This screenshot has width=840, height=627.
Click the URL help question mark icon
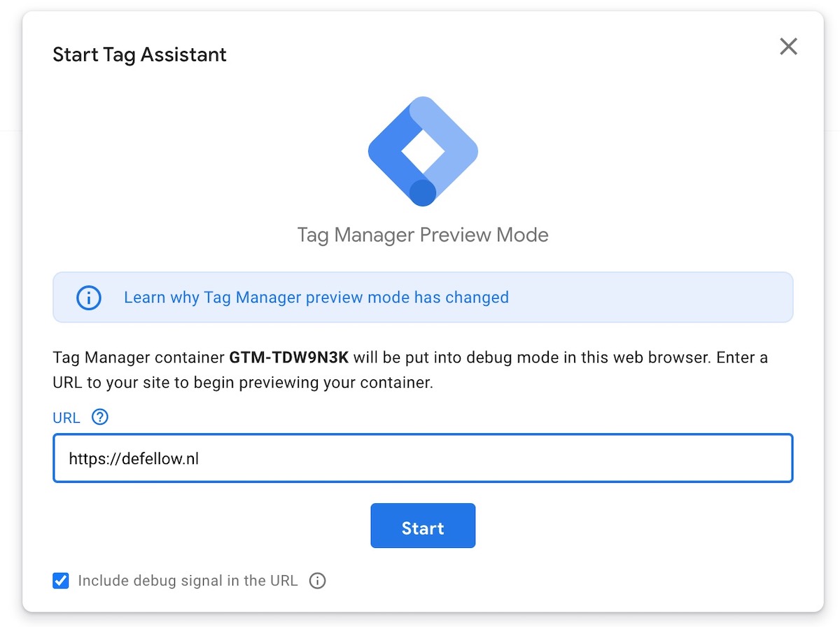tap(100, 418)
